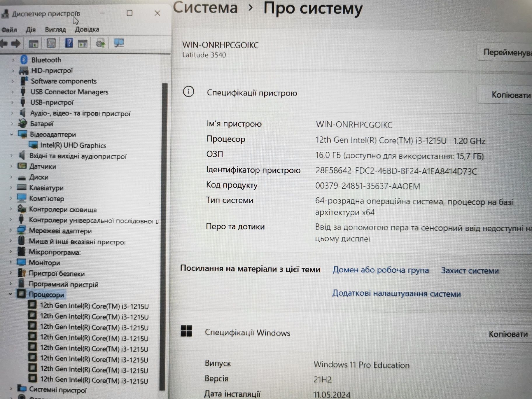Click the ОЗП value 16,0 ГБ
The image size is (532, 399).
[x=400, y=156]
